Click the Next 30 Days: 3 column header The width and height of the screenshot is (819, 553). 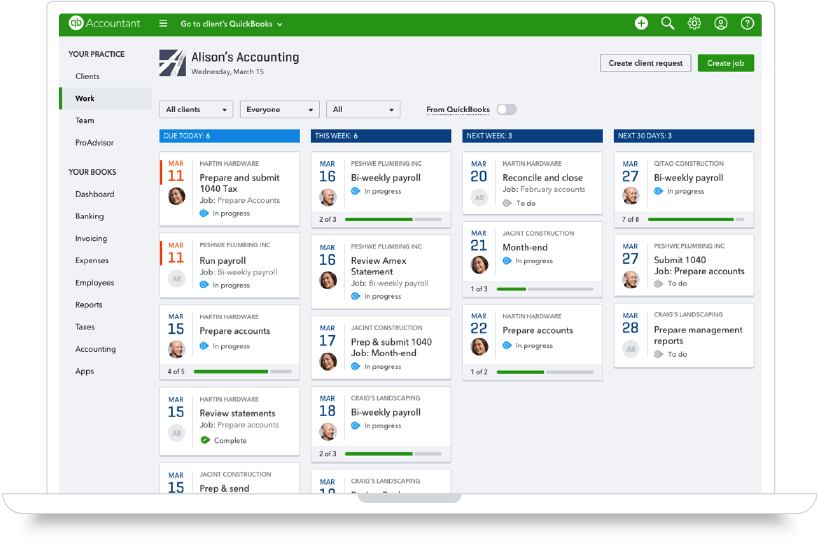point(684,136)
